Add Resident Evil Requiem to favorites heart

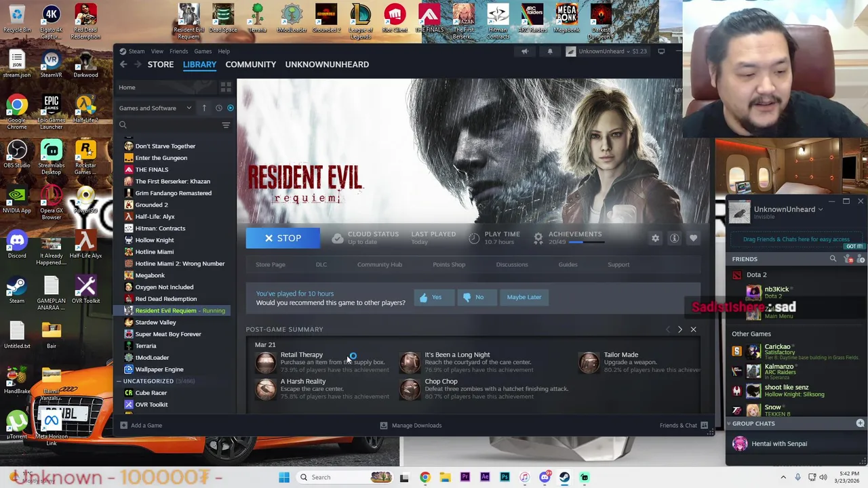[693, 239]
